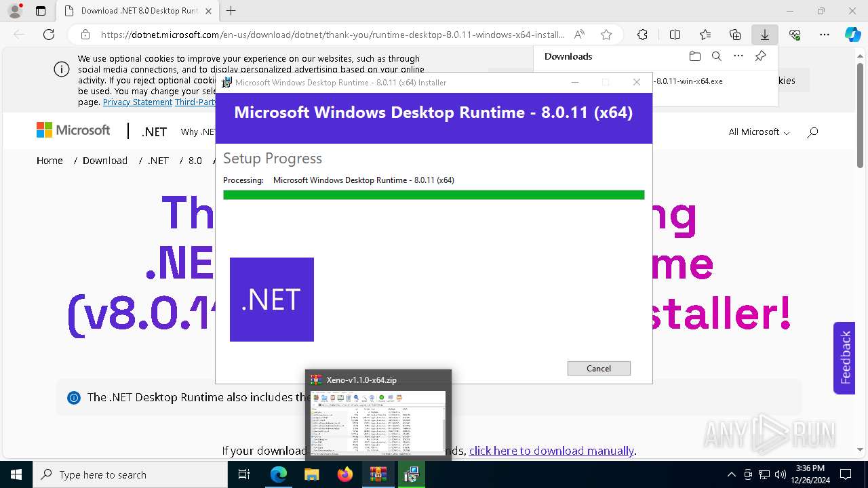Click the .NET logo in the installer
This screenshot has height=488, width=868.
[272, 300]
